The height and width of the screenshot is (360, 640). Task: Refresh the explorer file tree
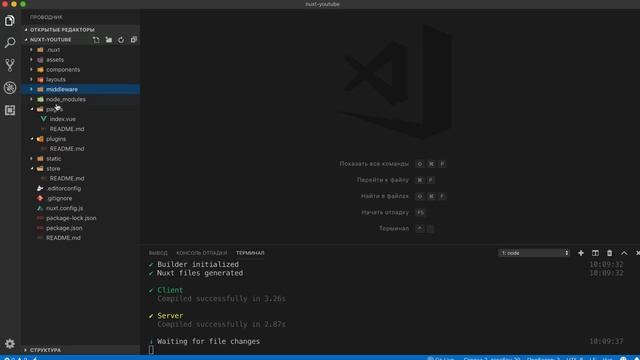(121, 40)
